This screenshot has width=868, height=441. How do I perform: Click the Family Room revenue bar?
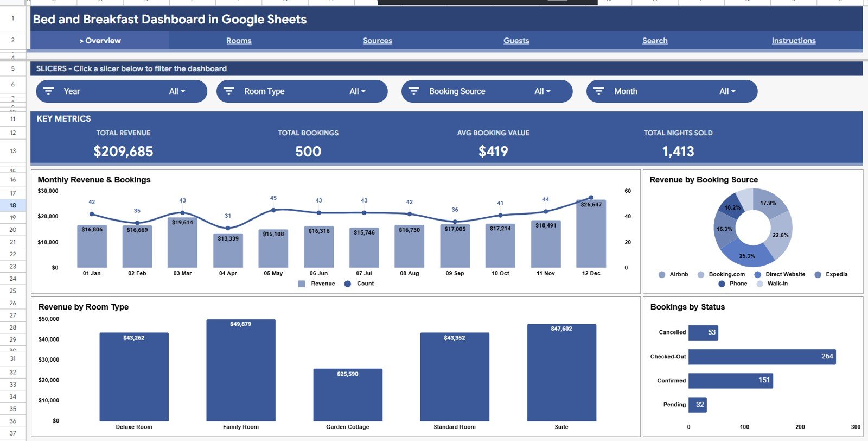(x=241, y=370)
